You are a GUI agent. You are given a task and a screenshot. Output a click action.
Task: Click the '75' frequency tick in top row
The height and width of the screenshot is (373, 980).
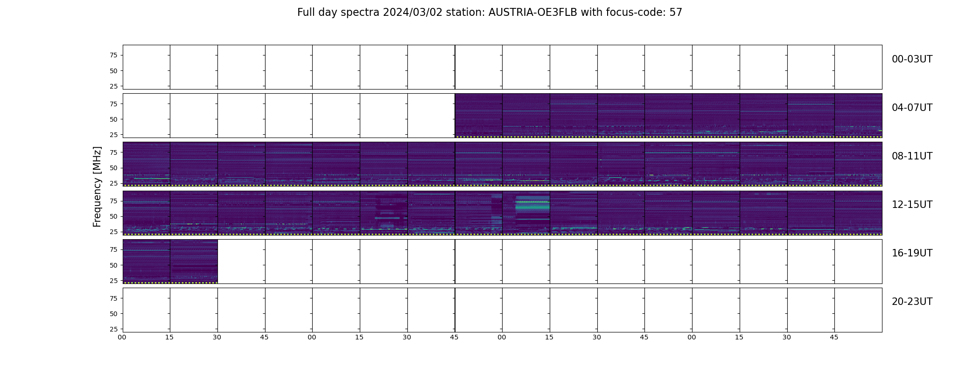[x=113, y=55]
